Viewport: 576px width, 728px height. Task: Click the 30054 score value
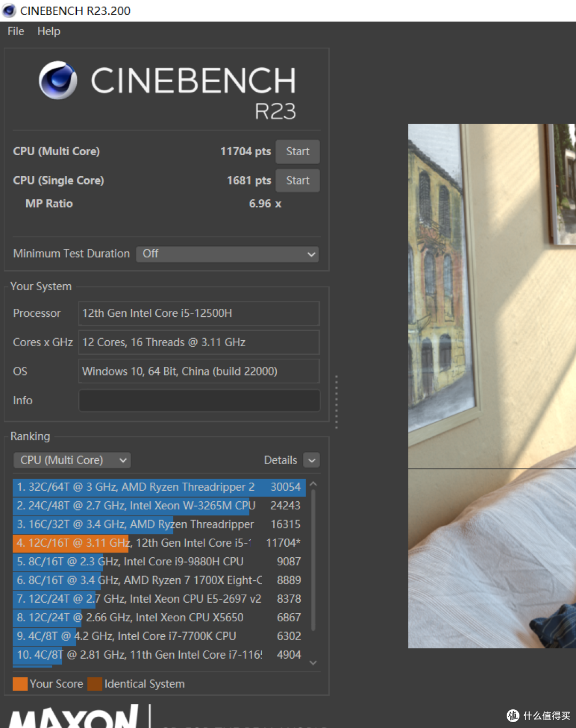click(x=285, y=487)
